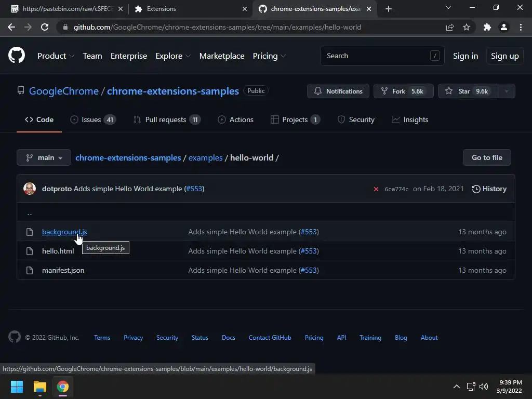The image size is (532, 399).
Task: Open the Projects tab
Action: tap(295, 120)
